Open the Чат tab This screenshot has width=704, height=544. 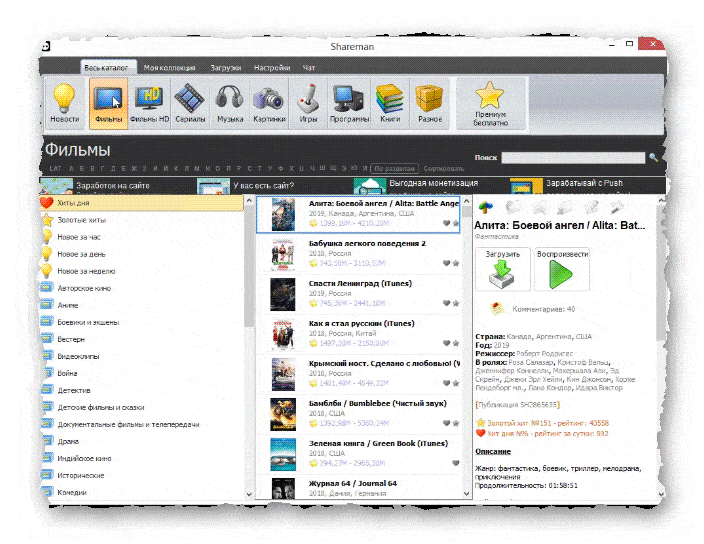pyautogui.click(x=308, y=68)
